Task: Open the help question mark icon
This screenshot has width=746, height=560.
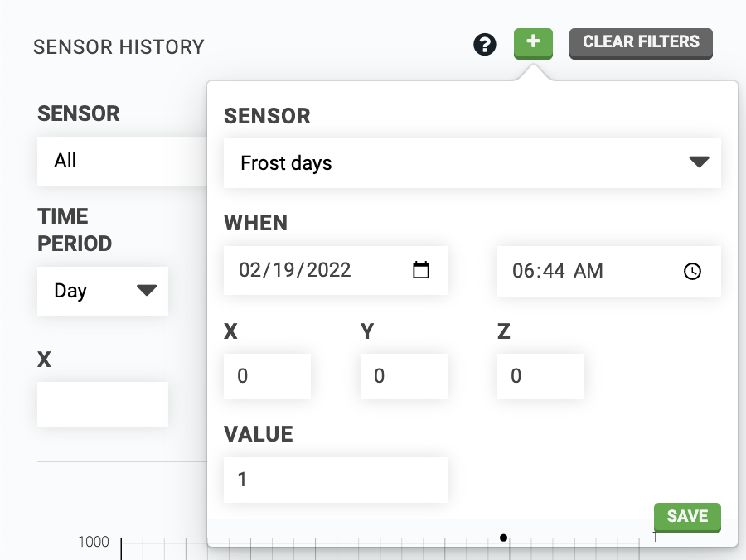Action: (485, 44)
